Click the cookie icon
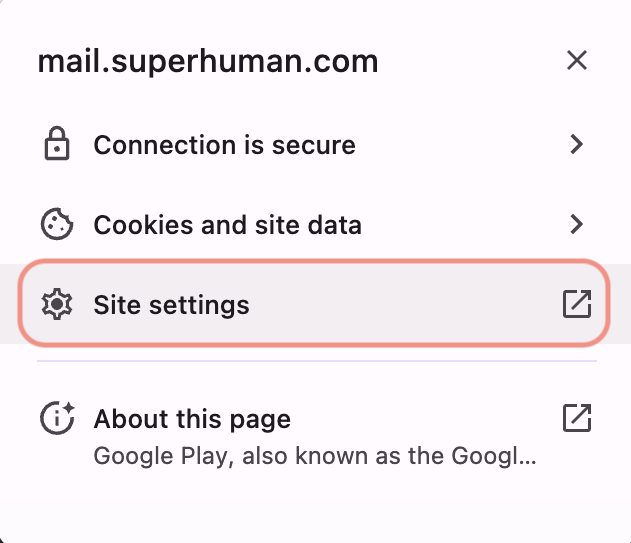 point(56,225)
